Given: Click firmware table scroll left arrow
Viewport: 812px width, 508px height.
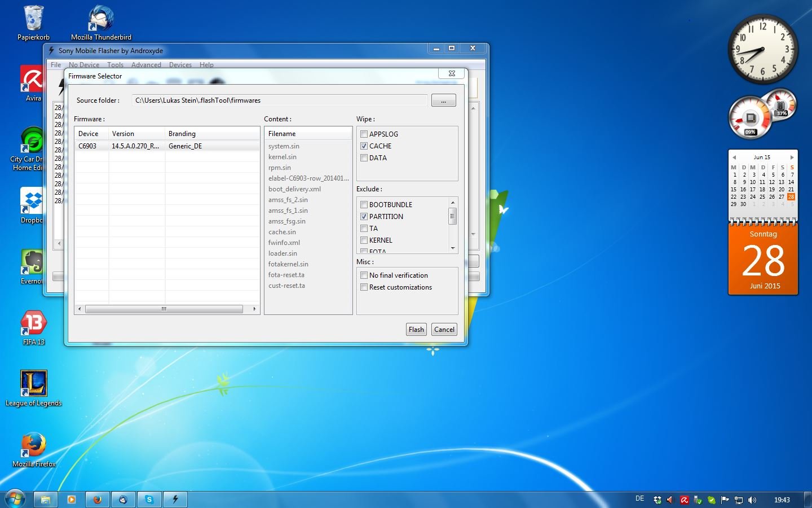Looking at the screenshot, I should pos(80,309).
